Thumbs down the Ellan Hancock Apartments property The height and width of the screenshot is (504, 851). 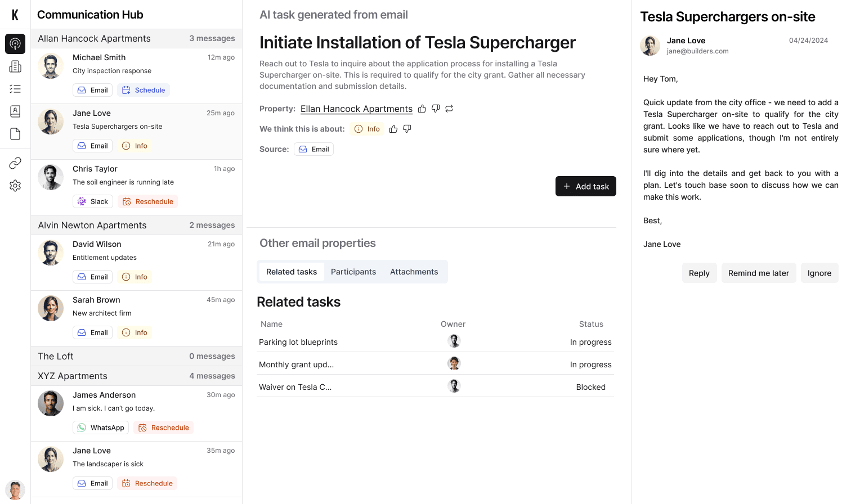pyautogui.click(x=436, y=109)
